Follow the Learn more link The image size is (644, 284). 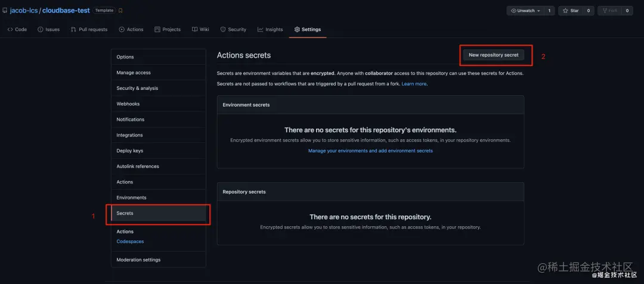click(x=414, y=84)
